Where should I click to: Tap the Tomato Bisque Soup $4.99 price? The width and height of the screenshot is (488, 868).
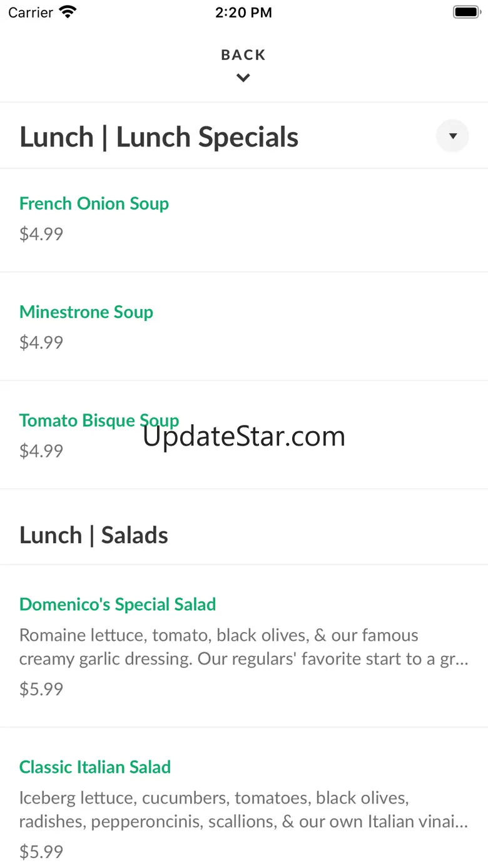coord(41,451)
